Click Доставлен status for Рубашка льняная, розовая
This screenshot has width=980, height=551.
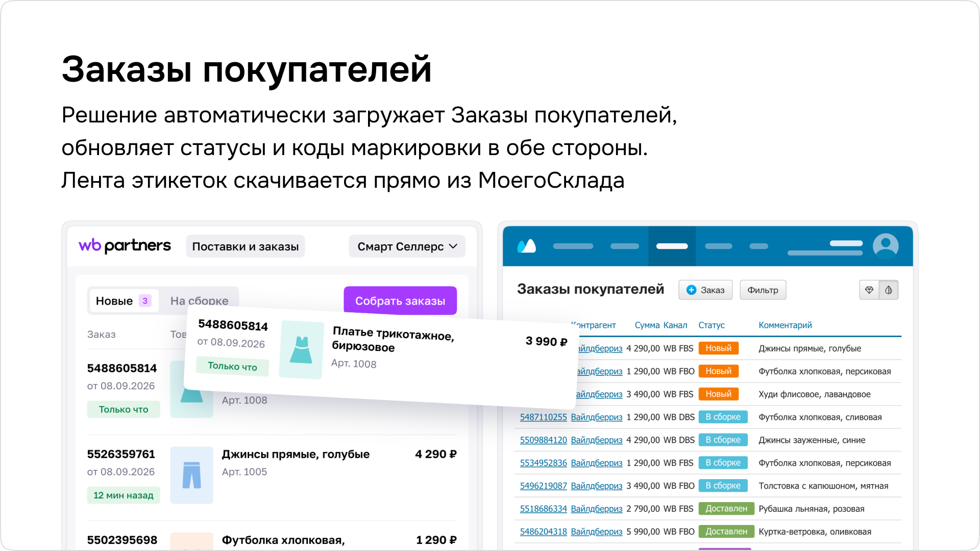[726, 509]
